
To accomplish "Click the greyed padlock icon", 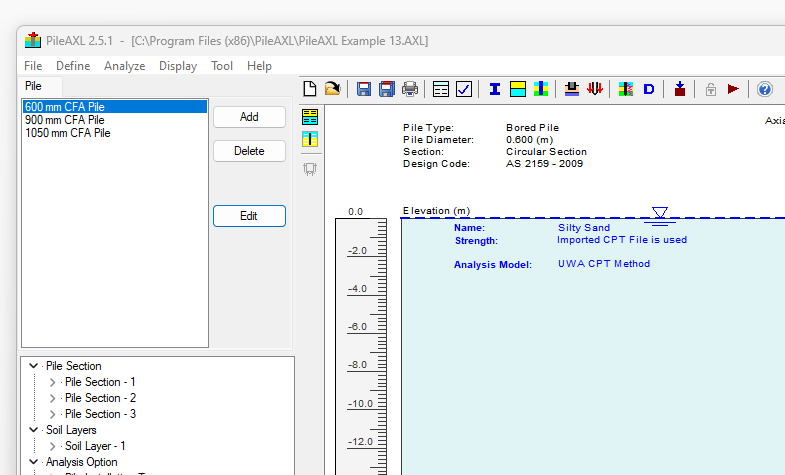I will tap(710, 90).
